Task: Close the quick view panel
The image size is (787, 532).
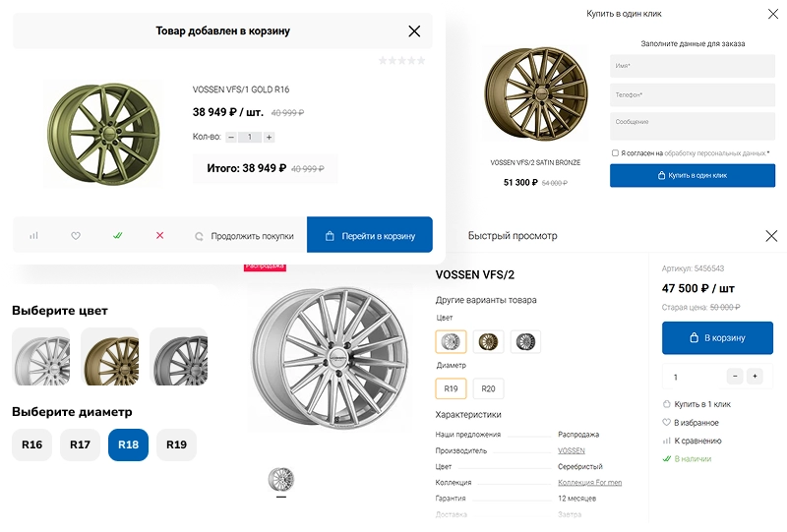Action: (x=771, y=236)
